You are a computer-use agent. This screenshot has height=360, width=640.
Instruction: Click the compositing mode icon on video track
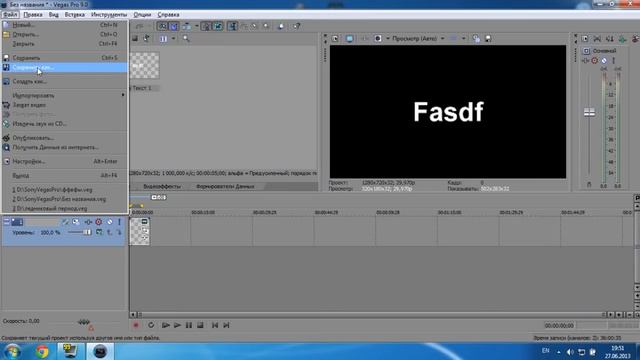tap(99, 232)
